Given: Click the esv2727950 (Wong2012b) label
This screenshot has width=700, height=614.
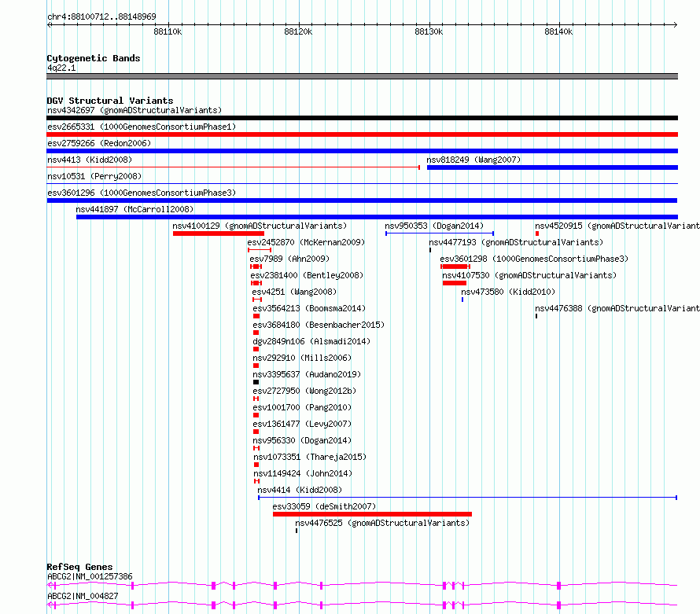Looking at the screenshot, I should point(304,391).
